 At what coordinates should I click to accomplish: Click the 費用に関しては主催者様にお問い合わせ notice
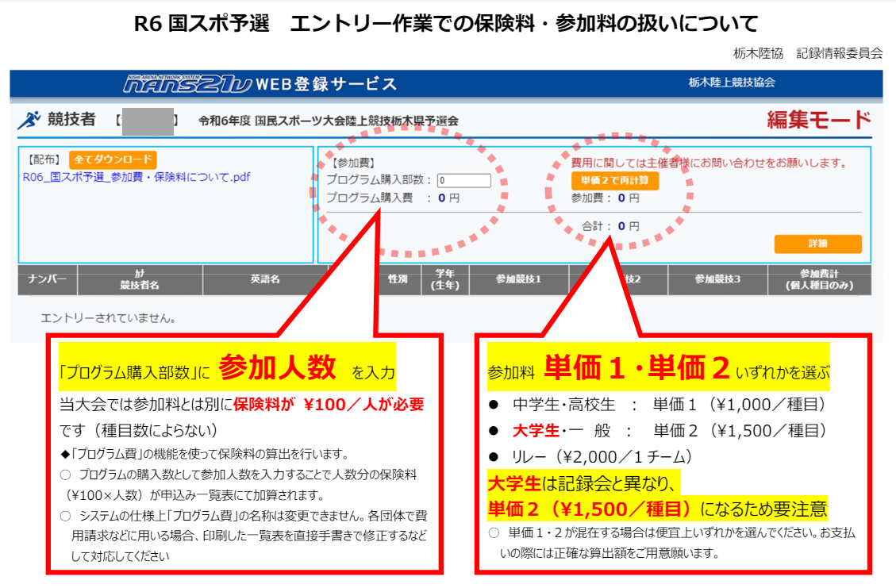pos(709,163)
